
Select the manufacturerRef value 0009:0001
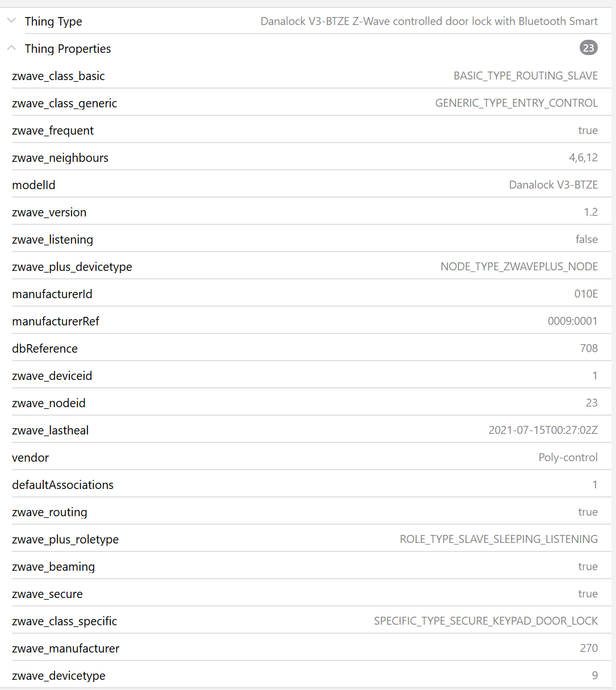572,321
